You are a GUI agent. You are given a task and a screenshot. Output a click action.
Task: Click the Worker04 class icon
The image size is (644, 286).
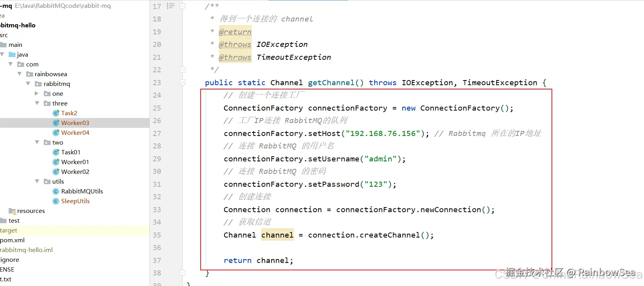(x=56, y=132)
